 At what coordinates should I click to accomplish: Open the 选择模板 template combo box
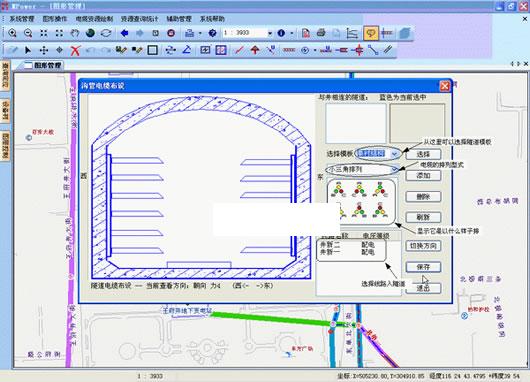(x=378, y=153)
